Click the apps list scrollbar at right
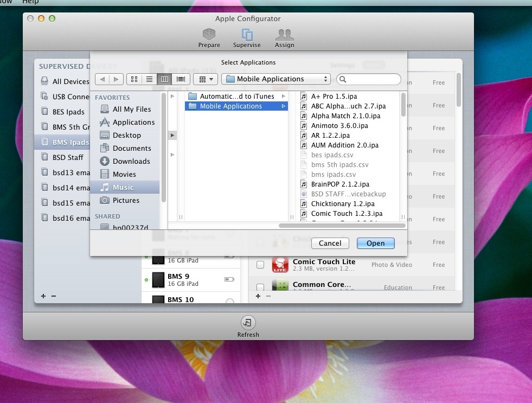This screenshot has height=403, width=532. point(459,90)
